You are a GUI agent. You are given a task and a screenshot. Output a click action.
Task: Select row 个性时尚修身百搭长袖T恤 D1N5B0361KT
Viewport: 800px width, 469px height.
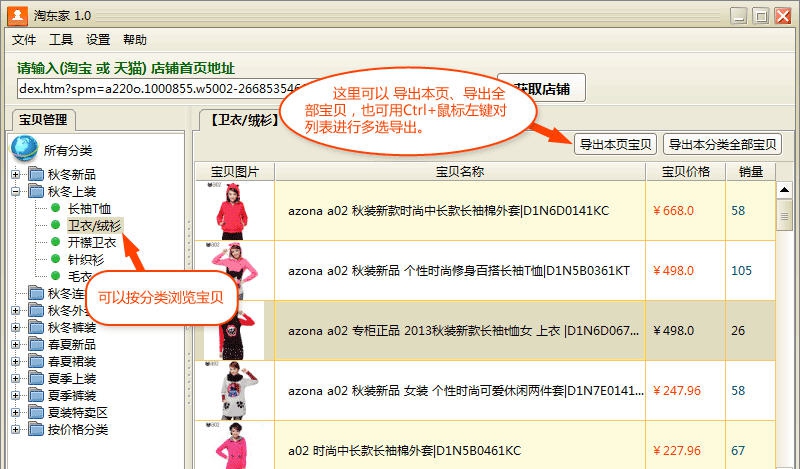click(485, 270)
